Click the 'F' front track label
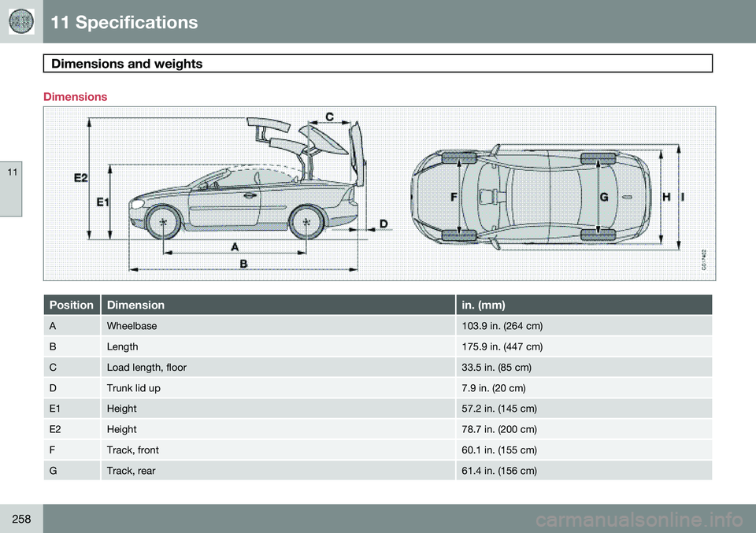 pyautogui.click(x=454, y=197)
